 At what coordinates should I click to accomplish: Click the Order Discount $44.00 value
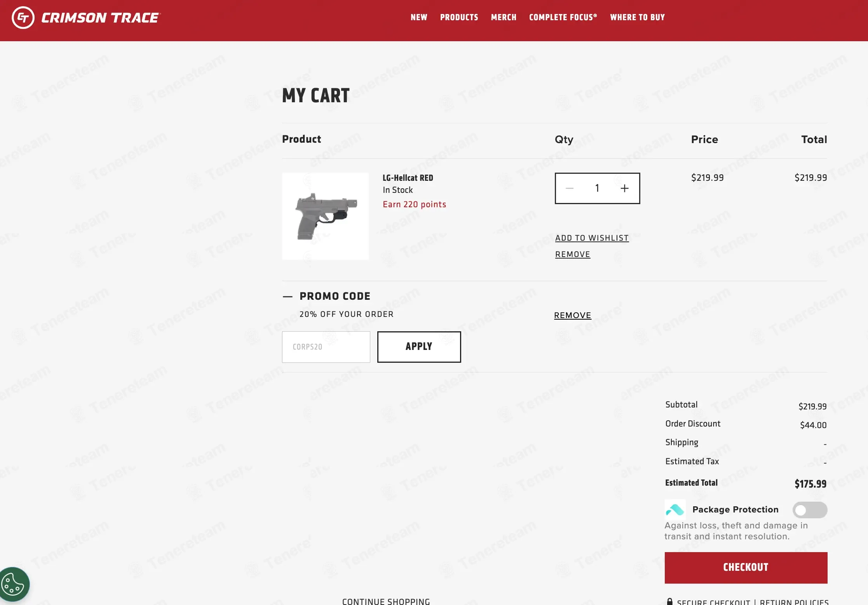click(813, 425)
